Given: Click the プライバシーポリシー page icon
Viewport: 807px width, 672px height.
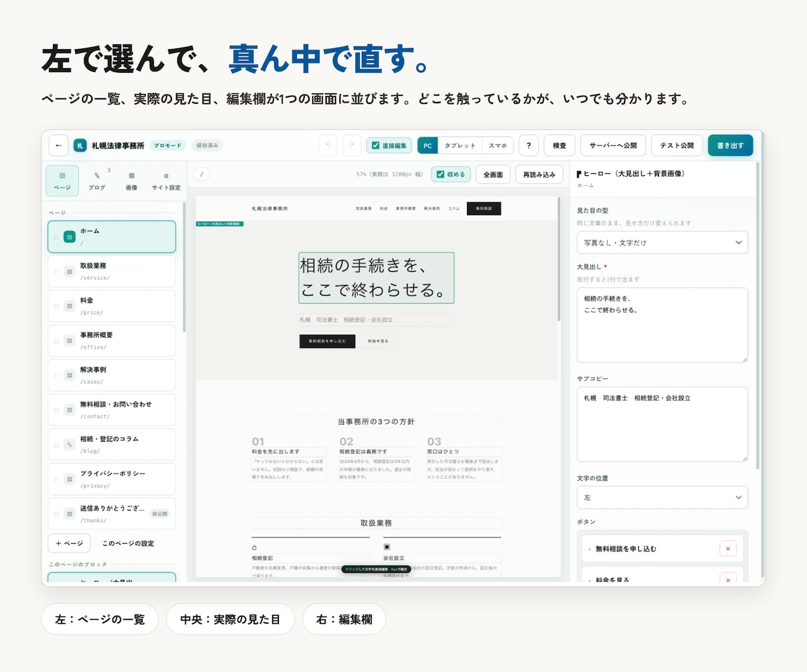Looking at the screenshot, I should coord(69,479).
